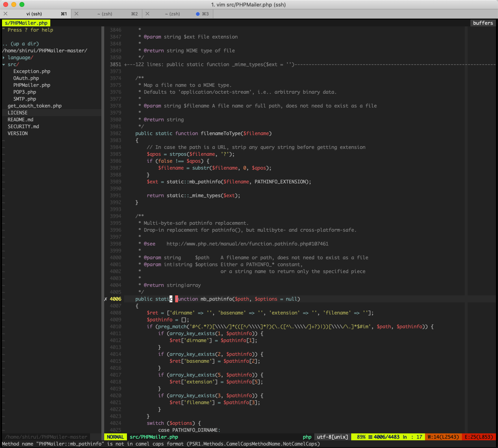498x448 pixels.
Task: Switch to the zsh tab labeled ⌘3
Action: pyautogui.click(x=178, y=14)
